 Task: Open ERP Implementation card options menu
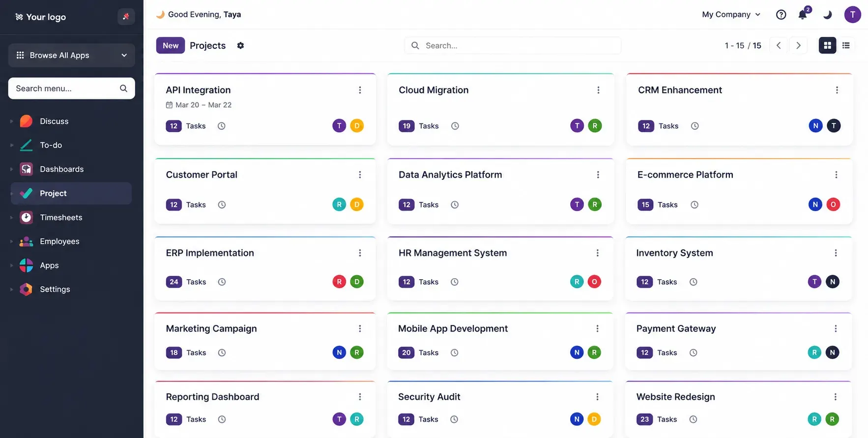pos(360,253)
